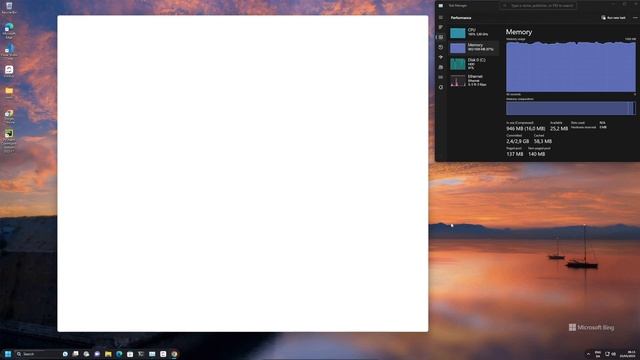Open Recycle Bin desktop icon
640x360 pixels.
[9, 7]
